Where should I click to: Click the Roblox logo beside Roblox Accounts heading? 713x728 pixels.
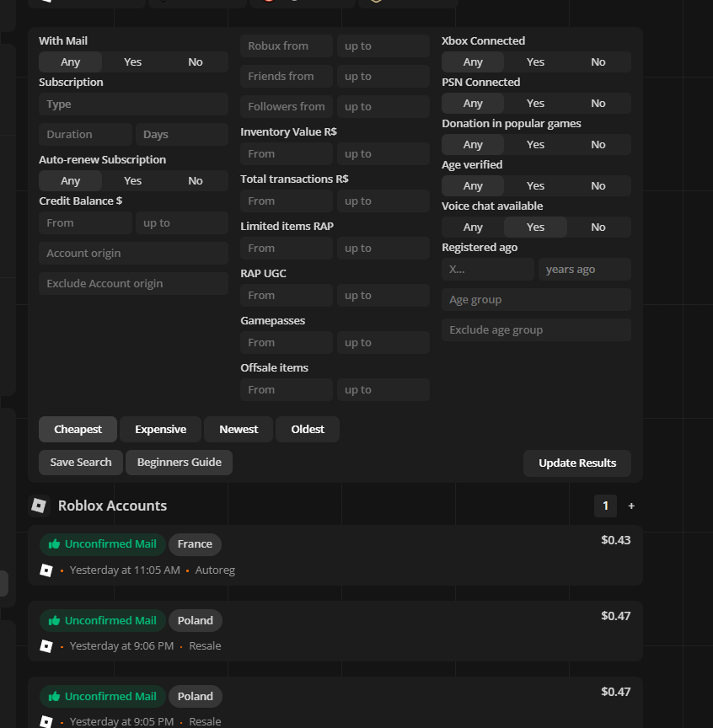pos(39,506)
